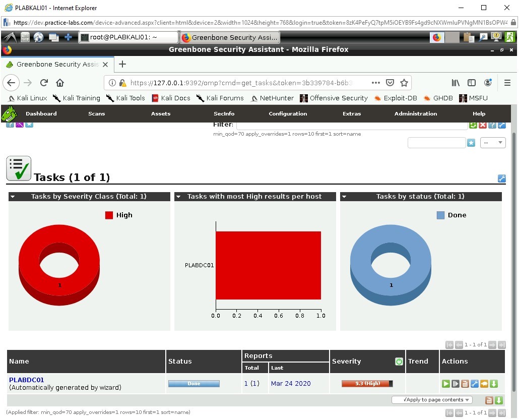Update the filter using the green refresh icon
Image resolution: width=519 pixels, height=420 pixels.
473,125
